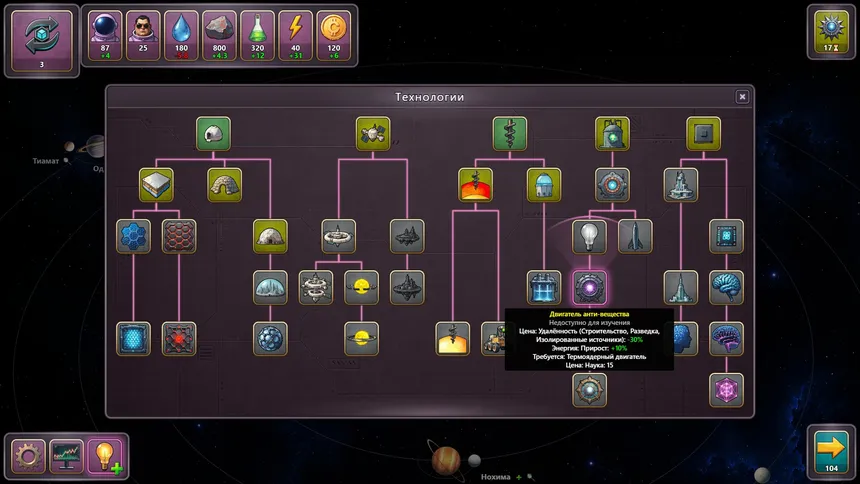Select the blue circuit chip technology
This screenshot has width=860, height=484.
(726, 236)
